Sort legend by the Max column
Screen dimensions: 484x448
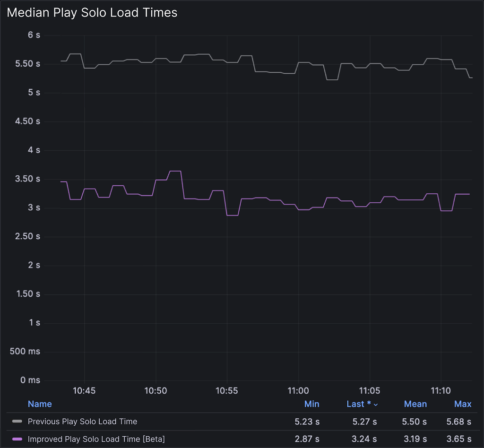click(463, 404)
